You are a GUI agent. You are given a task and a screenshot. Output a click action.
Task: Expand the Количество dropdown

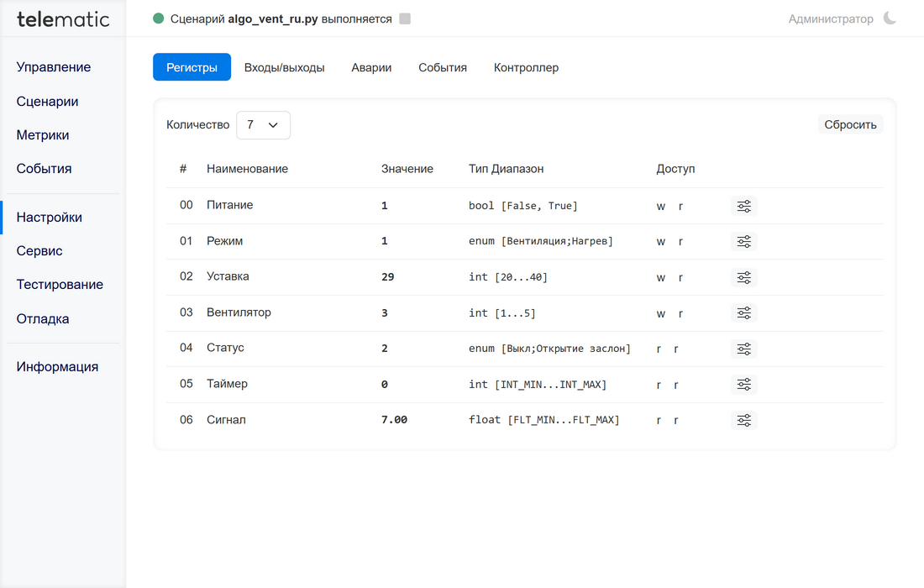click(x=263, y=125)
